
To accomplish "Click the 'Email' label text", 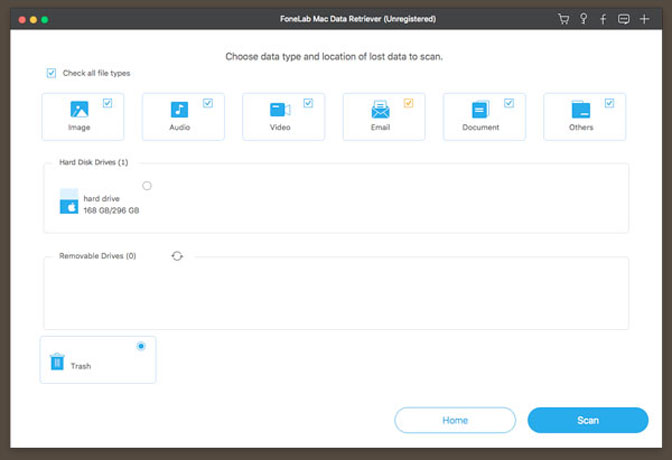I will [x=380, y=127].
